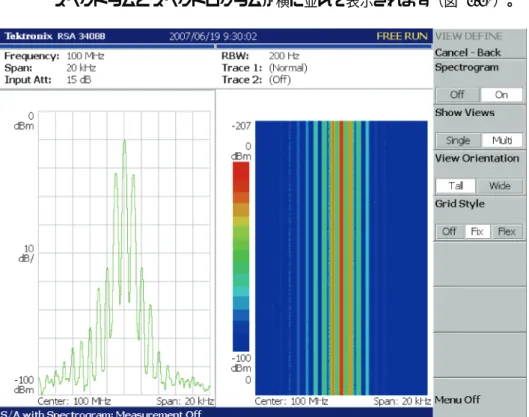Click the -207 label above the spectrogram scale
The image size is (529, 417).
click(241, 126)
